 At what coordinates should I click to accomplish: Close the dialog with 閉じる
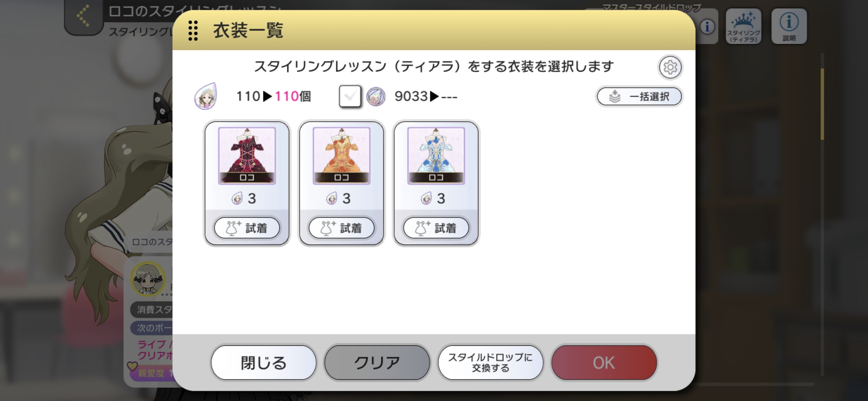point(264,363)
